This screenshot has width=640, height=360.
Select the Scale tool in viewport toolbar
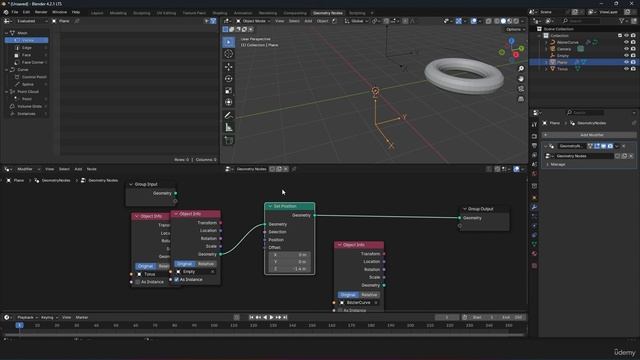229,90
